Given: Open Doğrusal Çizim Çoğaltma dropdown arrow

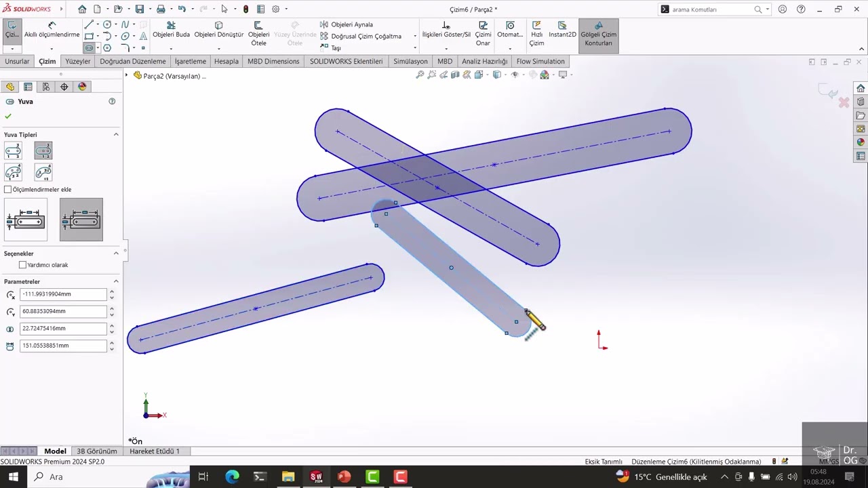Looking at the screenshot, I should pos(415,36).
